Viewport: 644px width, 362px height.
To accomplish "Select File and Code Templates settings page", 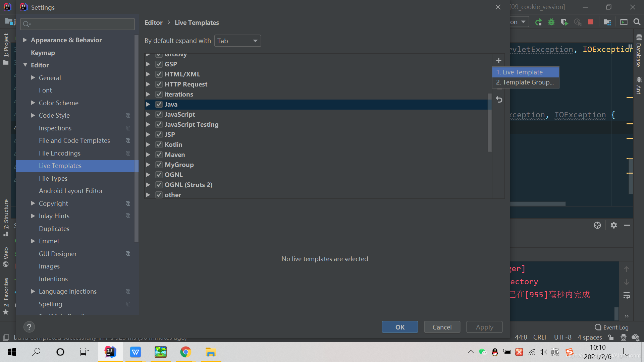I will coord(74,140).
